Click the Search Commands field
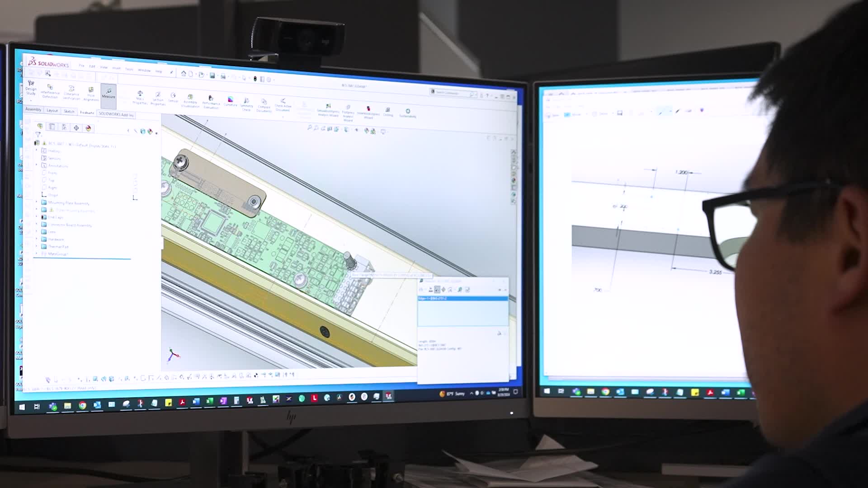868x488 pixels. pos(453,93)
